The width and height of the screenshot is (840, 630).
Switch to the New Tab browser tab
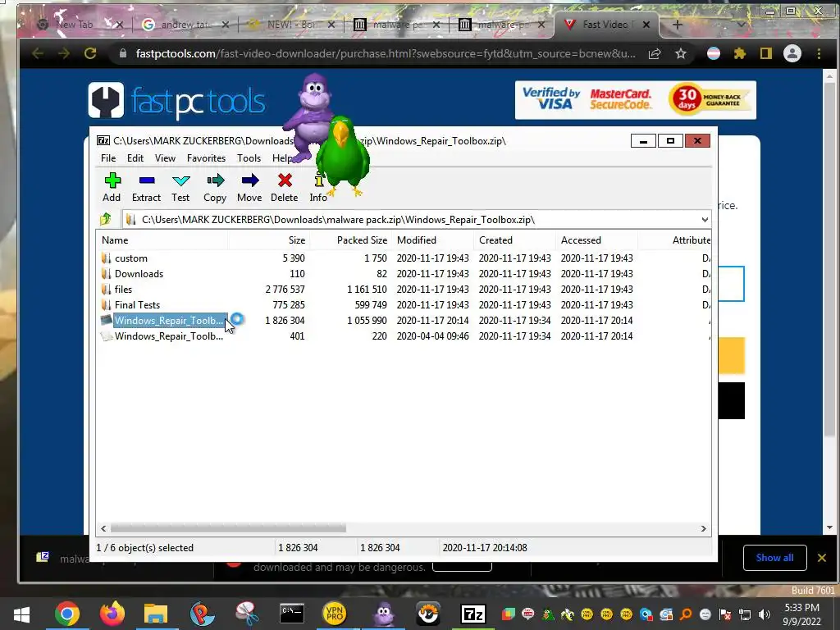pos(75,24)
